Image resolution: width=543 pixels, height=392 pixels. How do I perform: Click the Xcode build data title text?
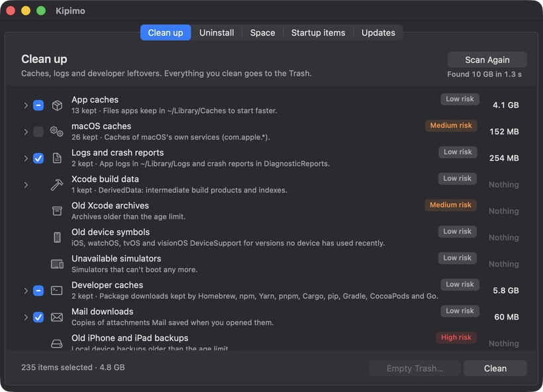coord(105,179)
